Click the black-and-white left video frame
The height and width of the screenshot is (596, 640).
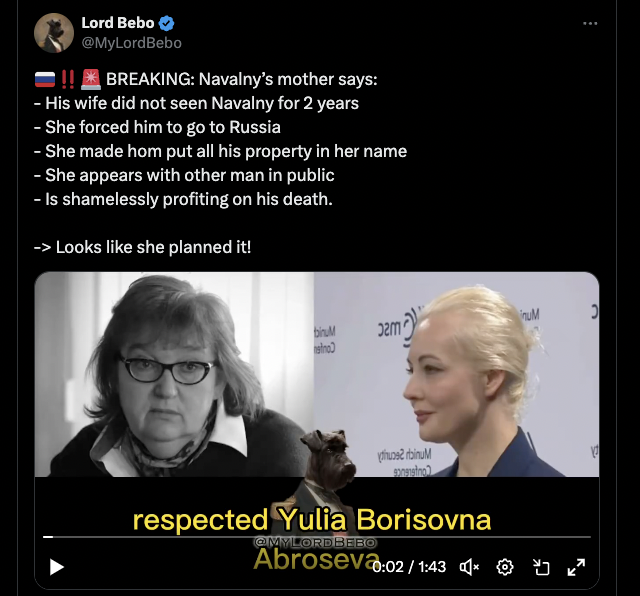(x=174, y=374)
